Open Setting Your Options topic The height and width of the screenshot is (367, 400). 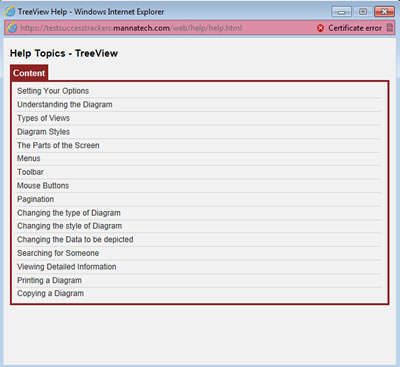point(53,91)
